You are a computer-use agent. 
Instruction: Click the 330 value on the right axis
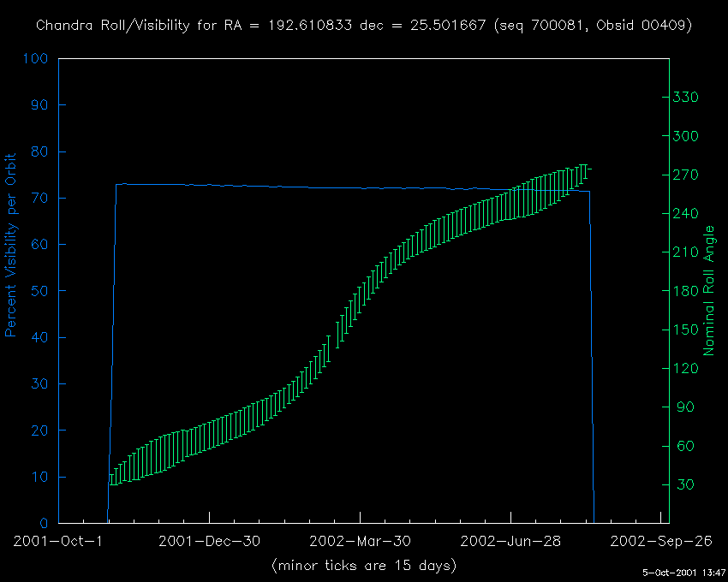[687, 98]
